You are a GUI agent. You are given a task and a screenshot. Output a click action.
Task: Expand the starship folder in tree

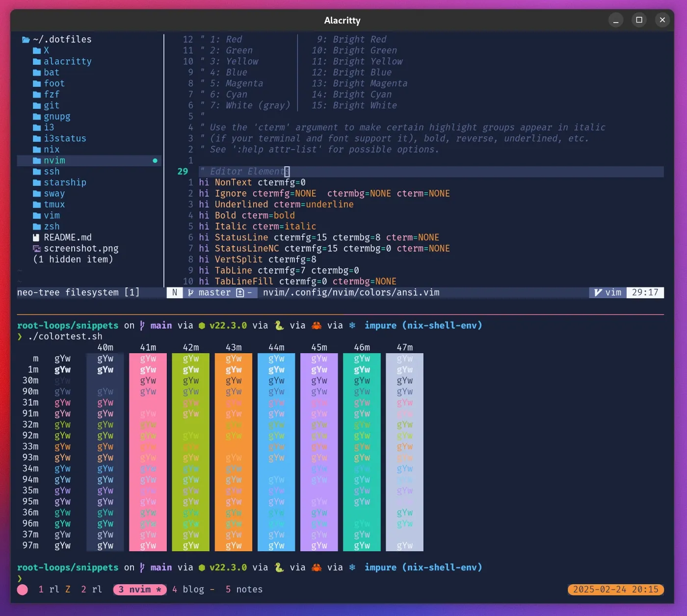[64, 182]
